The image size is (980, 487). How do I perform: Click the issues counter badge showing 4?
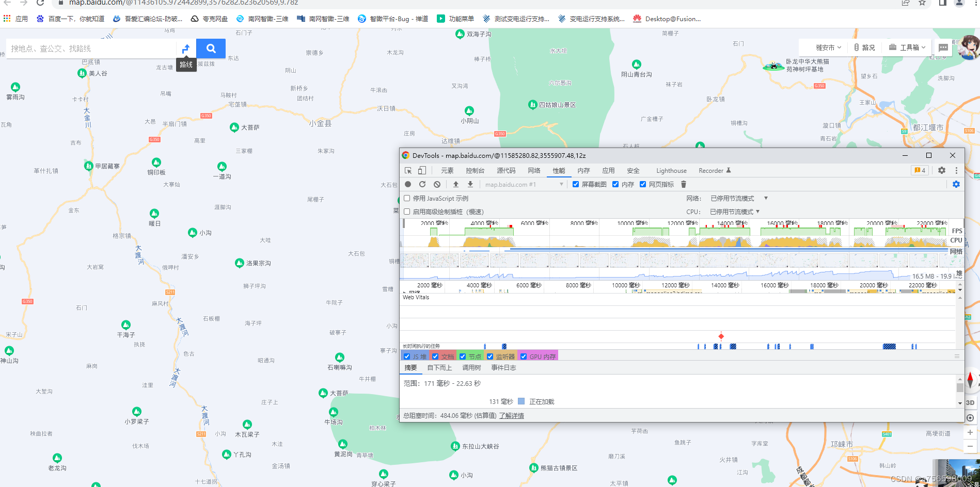[920, 170]
